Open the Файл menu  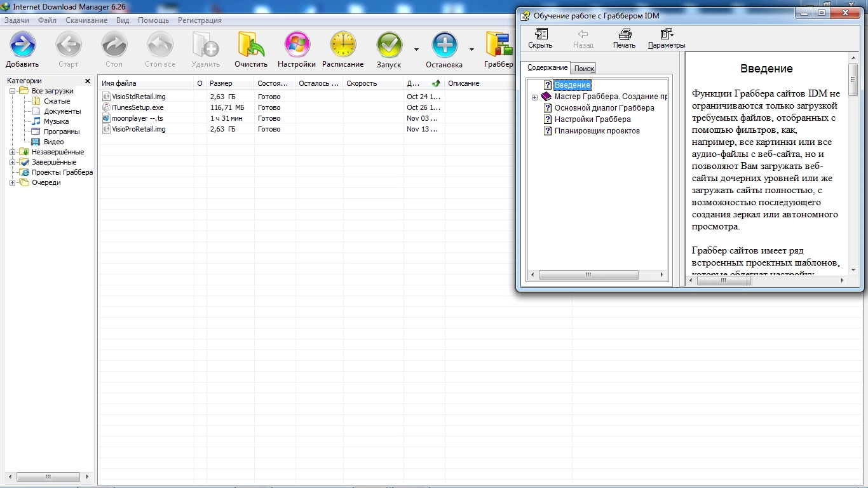[47, 20]
